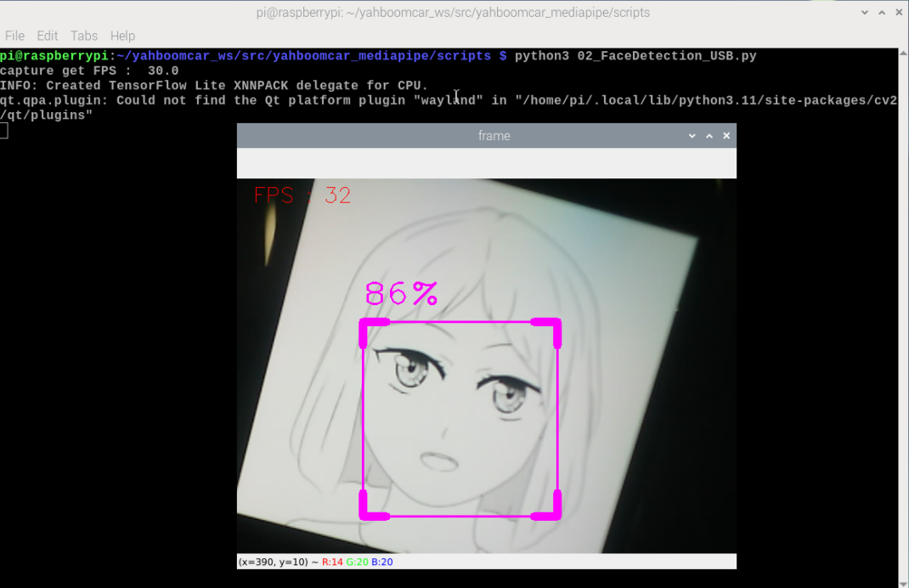Click inside the magenta face detection box

pyautogui.click(x=460, y=419)
